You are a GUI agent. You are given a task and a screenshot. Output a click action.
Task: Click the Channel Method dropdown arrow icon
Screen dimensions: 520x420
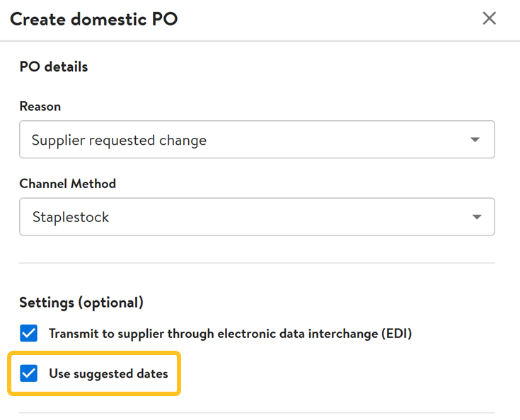[475, 217]
